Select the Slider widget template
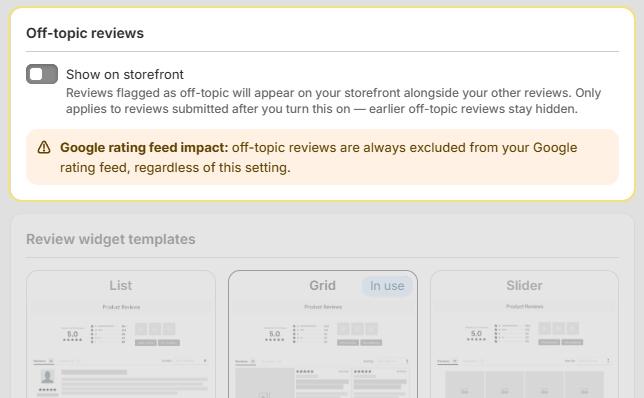 [524, 334]
